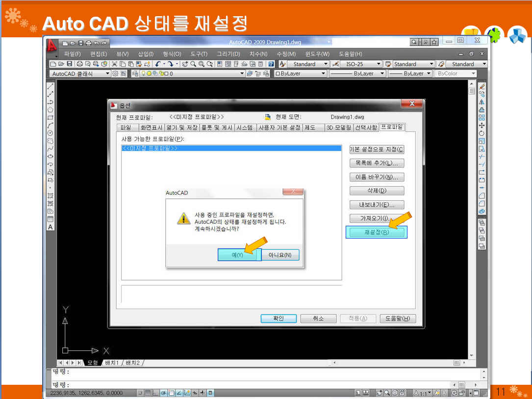The height and width of the screenshot is (399, 532).
Task: Toggle Snap mode in status bar
Action: [140, 393]
